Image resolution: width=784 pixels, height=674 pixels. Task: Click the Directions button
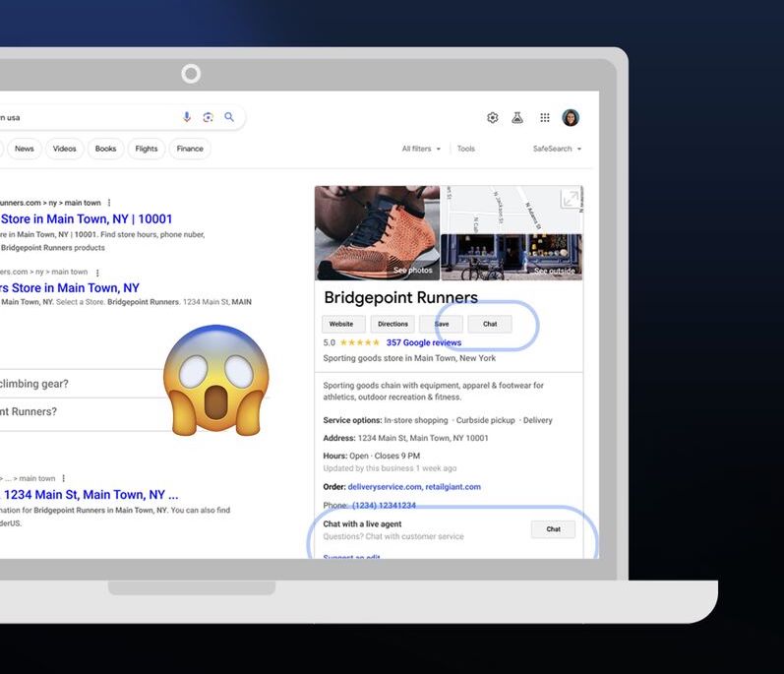(x=392, y=324)
